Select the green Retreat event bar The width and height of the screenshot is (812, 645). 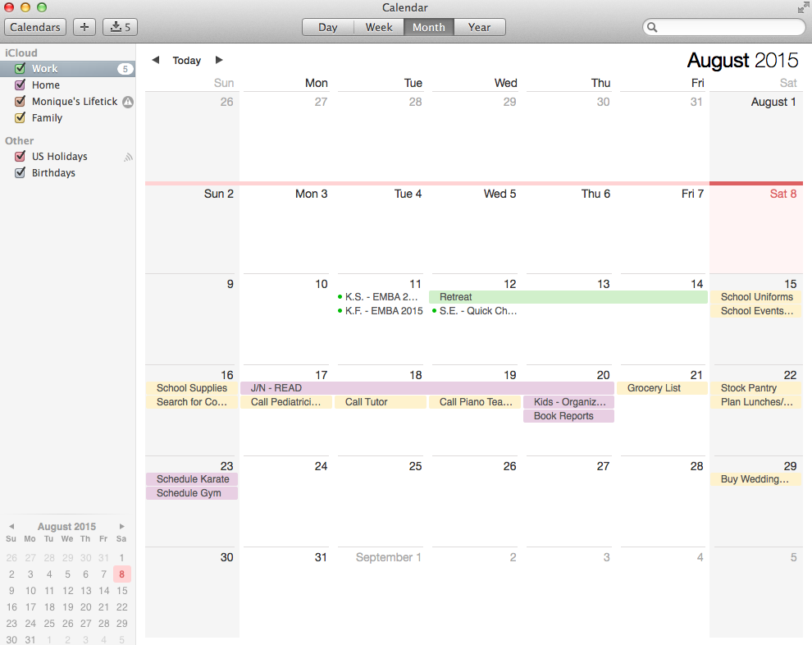[568, 297]
